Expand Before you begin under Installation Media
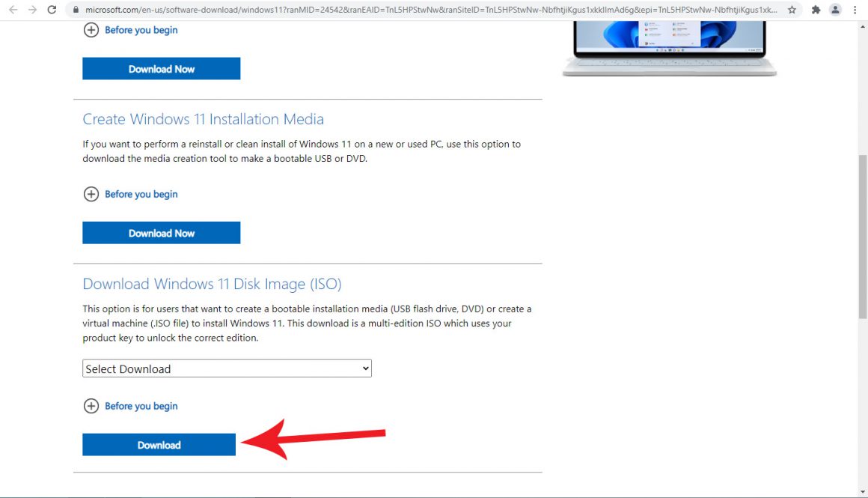The height and width of the screenshot is (498, 868). click(91, 194)
